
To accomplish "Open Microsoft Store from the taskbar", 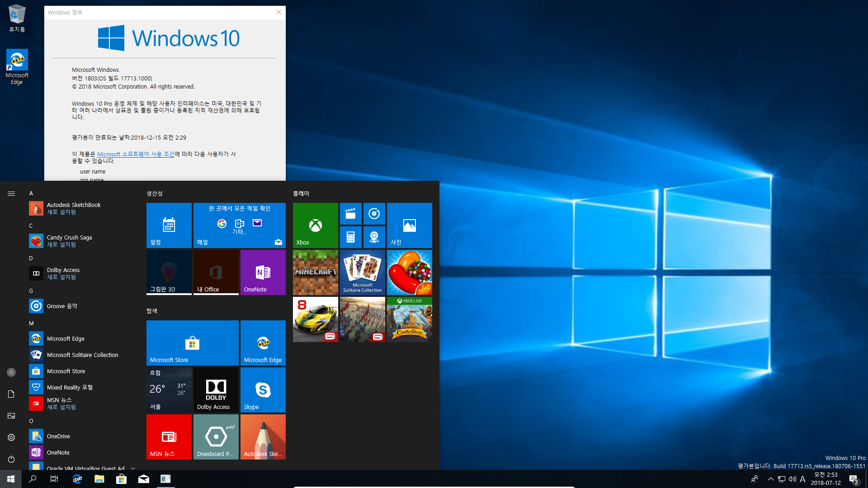I will click(122, 479).
